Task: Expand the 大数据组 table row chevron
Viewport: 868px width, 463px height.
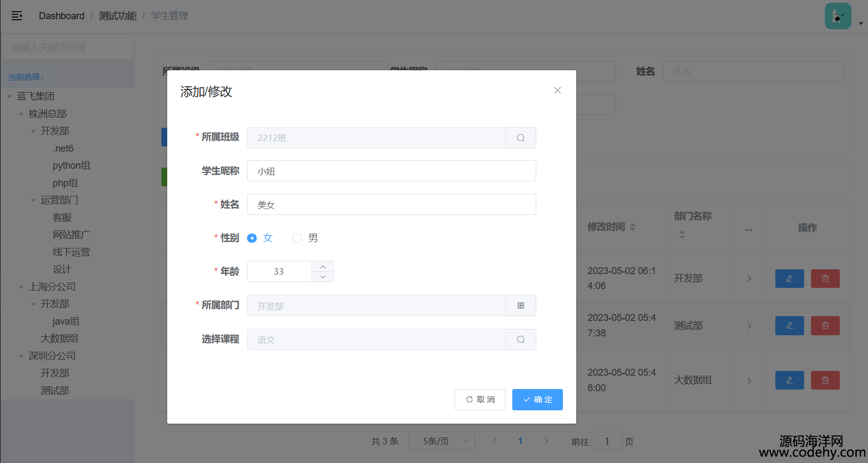Action: [749, 381]
